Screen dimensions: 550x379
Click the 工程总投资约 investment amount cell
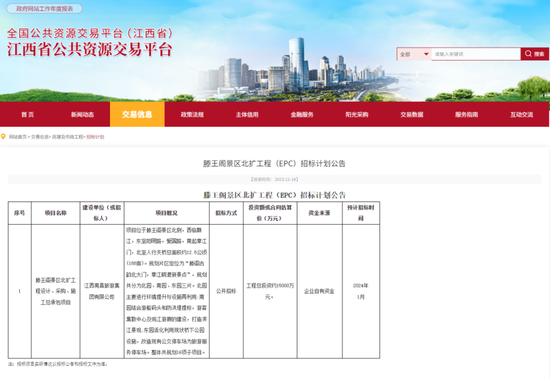[x=270, y=291]
